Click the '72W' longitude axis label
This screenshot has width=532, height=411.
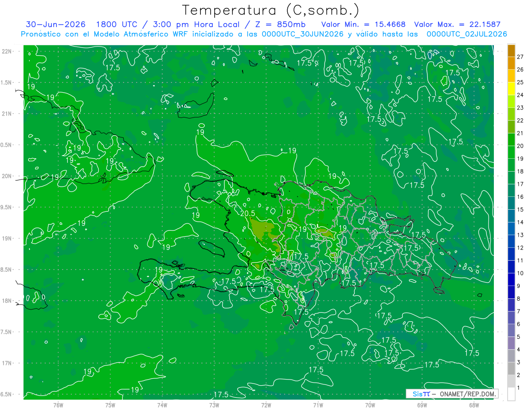click(x=266, y=405)
